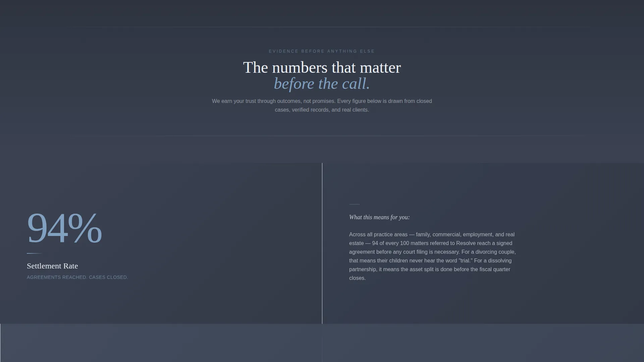Image resolution: width=644 pixels, height=362 pixels.
Task: Click the word 'Resolve' in the paragraph
Action: 466,243
